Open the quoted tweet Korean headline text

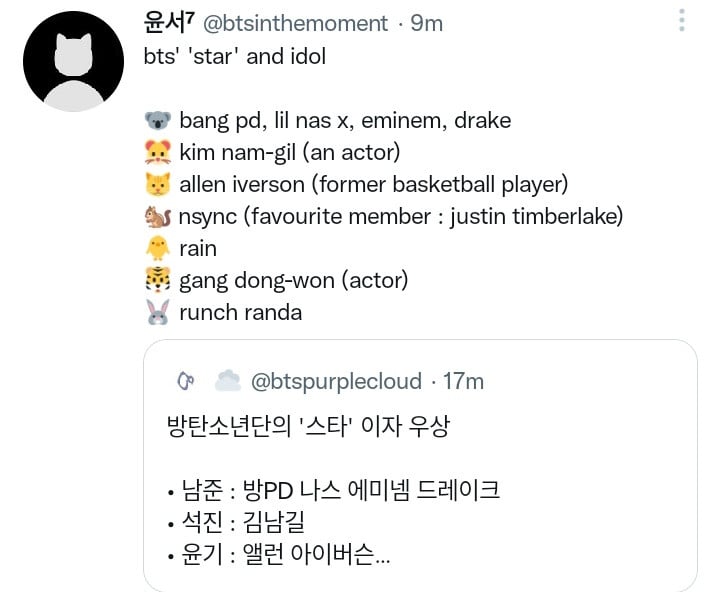[308, 427]
